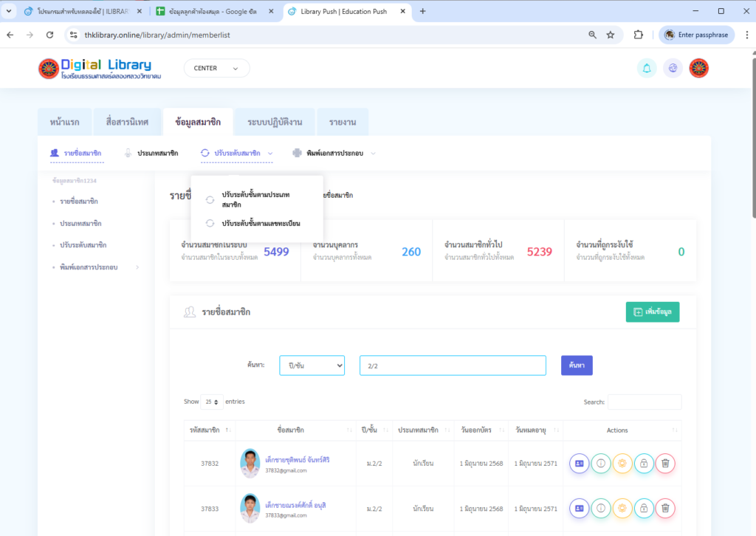
Task: Change the Show entries count dropdown
Action: [212, 402]
